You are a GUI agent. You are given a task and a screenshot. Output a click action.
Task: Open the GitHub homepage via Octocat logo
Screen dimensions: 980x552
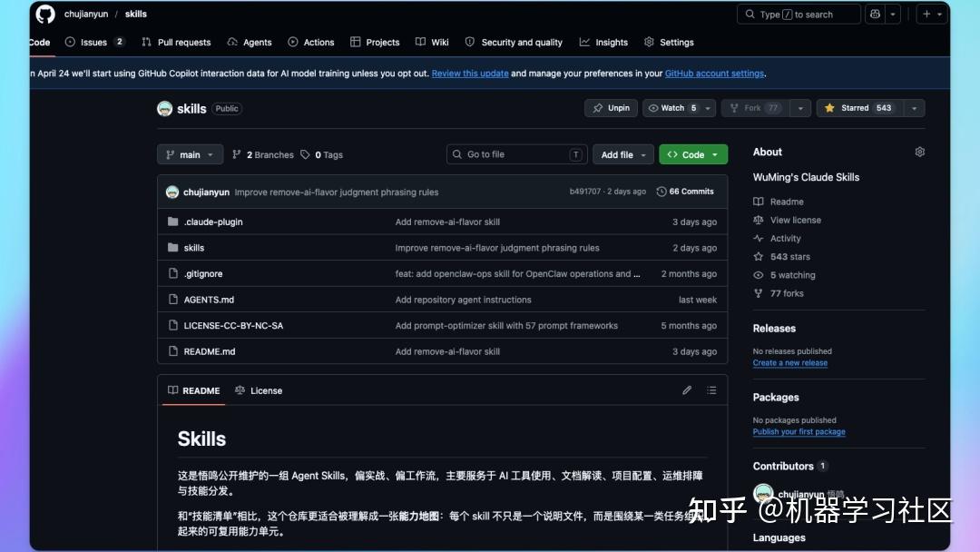click(x=45, y=14)
